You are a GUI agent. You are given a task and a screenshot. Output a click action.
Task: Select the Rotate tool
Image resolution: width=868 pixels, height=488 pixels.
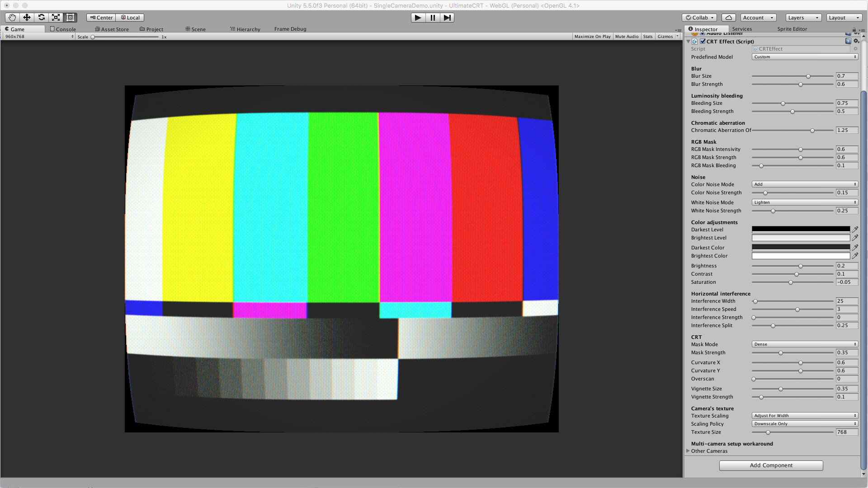pos(42,17)
